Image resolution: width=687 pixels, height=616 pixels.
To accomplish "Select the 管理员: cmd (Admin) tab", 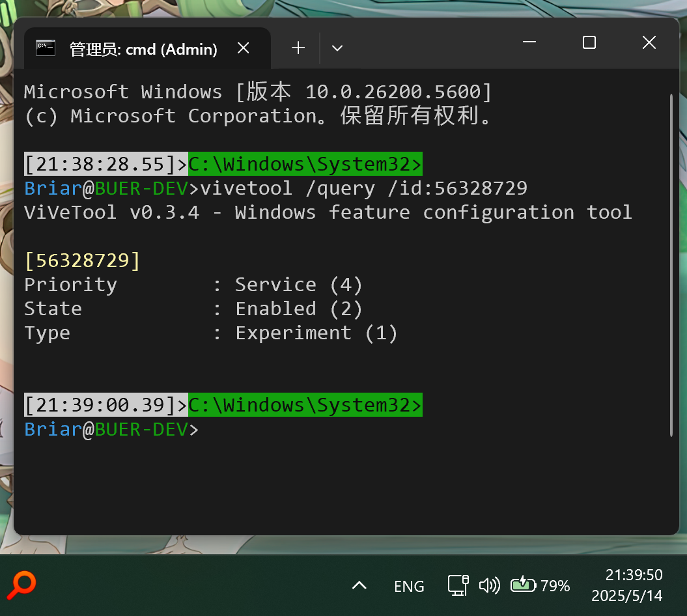I will (x=143, y=49).
